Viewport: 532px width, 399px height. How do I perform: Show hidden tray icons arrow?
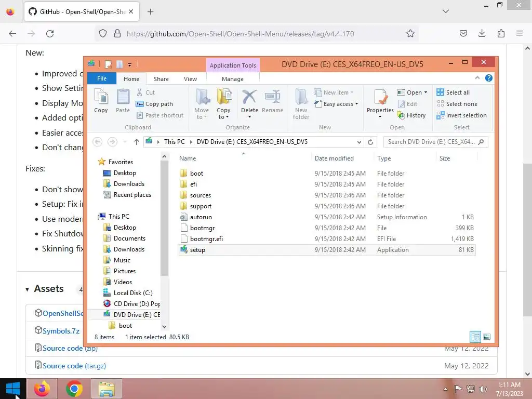(445, 389)
